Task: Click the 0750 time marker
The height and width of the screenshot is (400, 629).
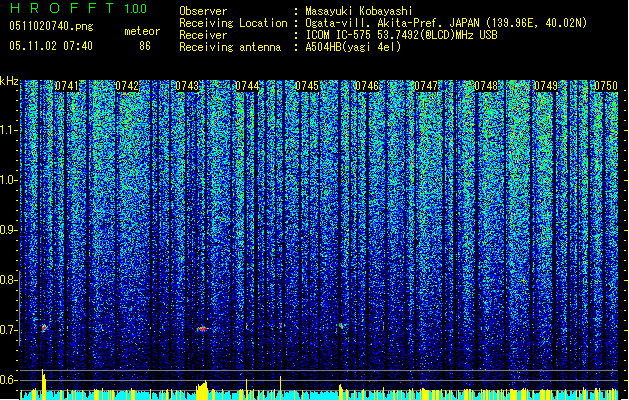Action: point(606,86)
